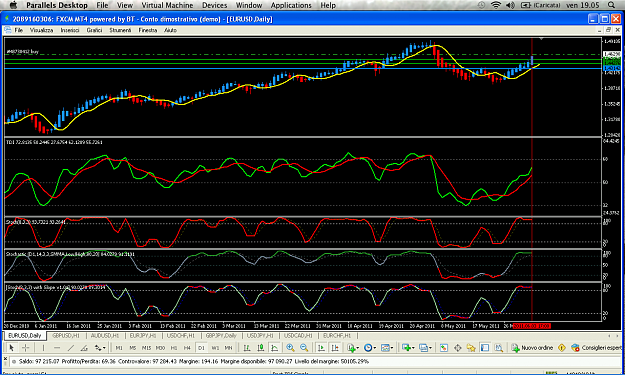625x375 pixels.
Task: Open the new chart dropdown
Action: (408, 348)
